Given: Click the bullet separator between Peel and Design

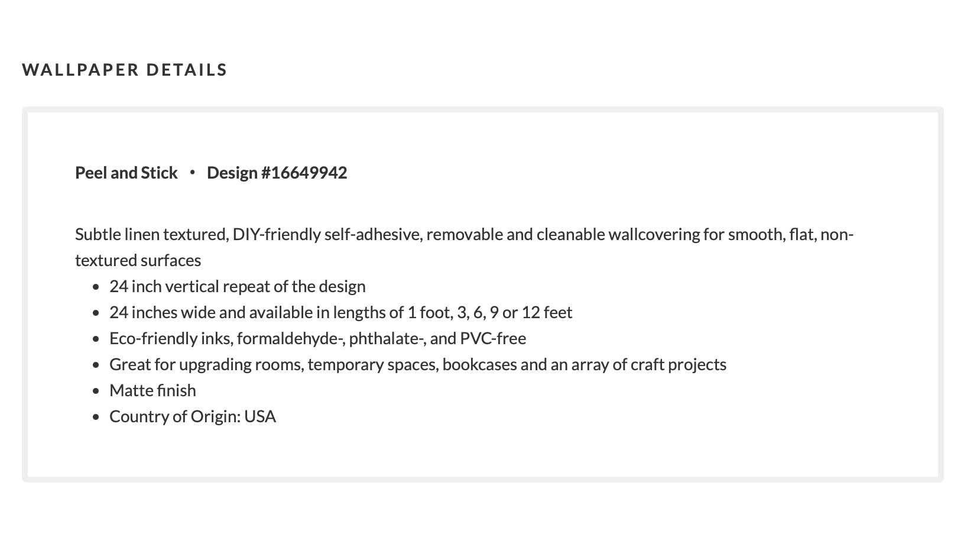Looking at the screenshot, I should [x=192, y=173].
